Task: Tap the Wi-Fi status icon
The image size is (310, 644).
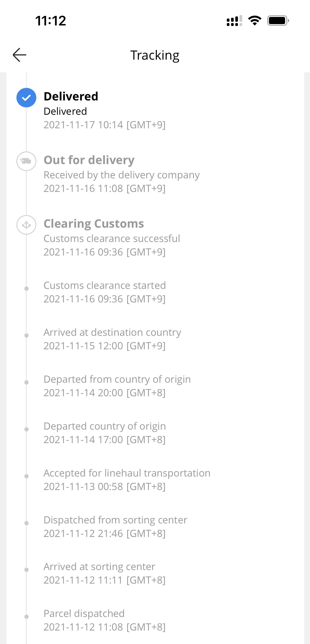Action: click(255, 20)
